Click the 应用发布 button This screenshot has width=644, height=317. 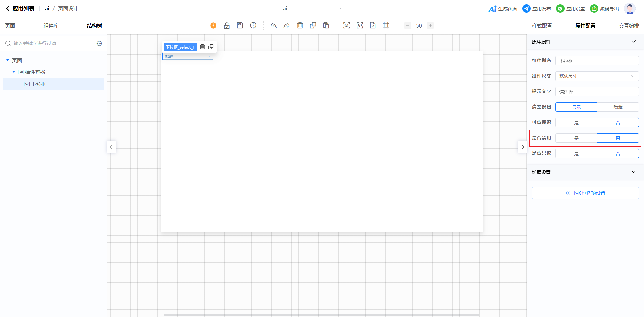[x=537, y=9]
